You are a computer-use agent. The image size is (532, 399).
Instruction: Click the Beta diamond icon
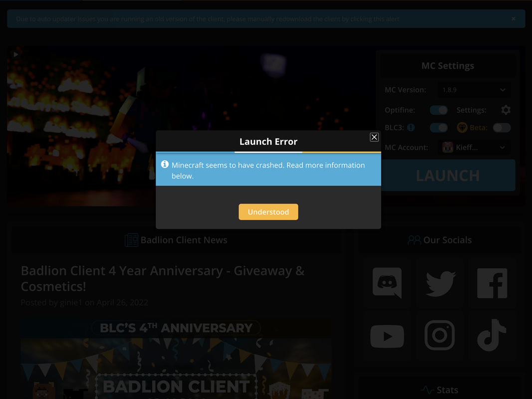pyautogui.click(x=462, y=128)
